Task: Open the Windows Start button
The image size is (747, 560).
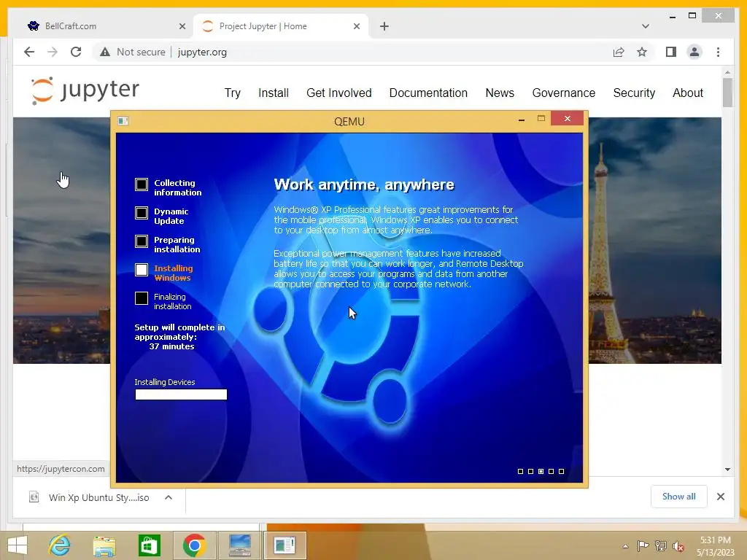Action: 18,545
